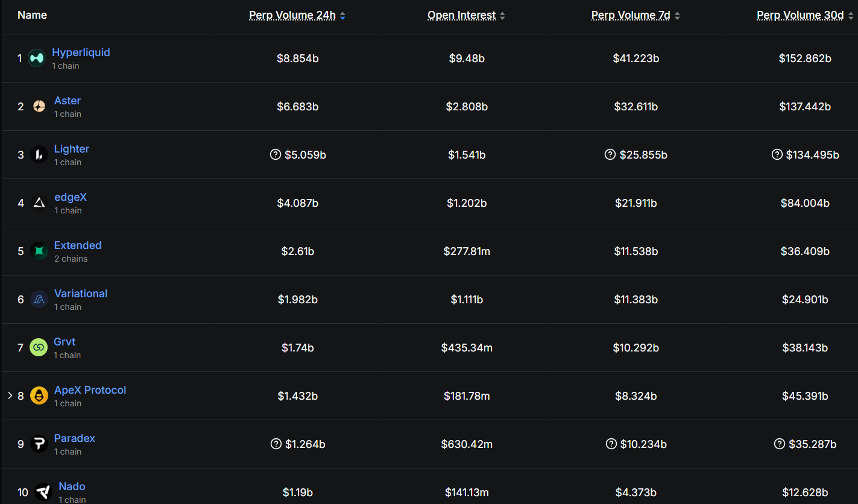Click info icon next to Paradex's $35.287b volume
This screenshot has width=858, height=504.
(x=780, y=444)
